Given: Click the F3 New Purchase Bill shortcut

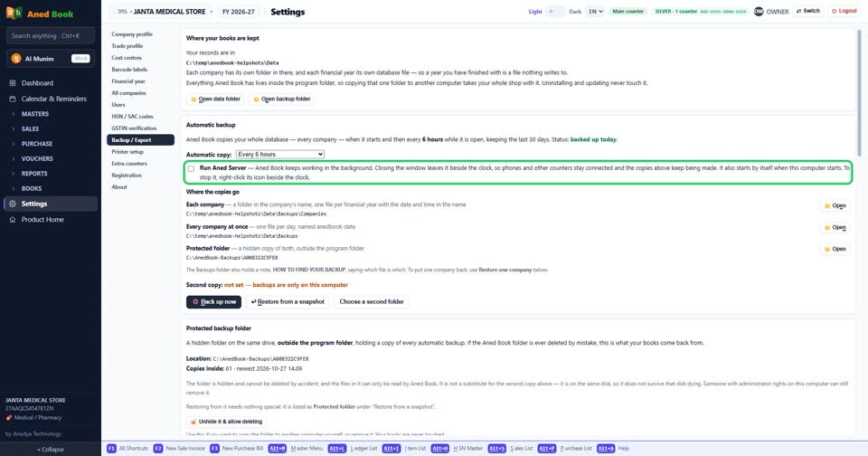Looking at the screenshot, I should (x=236, y=448).
